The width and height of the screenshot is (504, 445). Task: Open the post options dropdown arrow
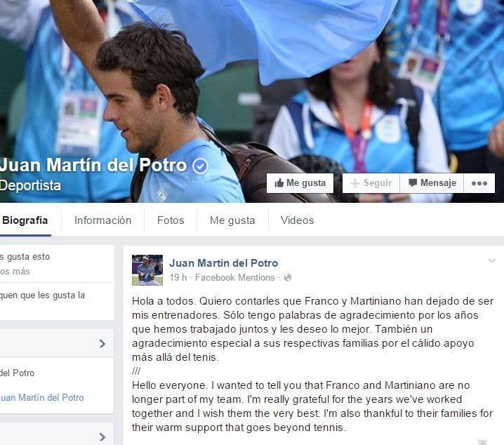(492, 260)
